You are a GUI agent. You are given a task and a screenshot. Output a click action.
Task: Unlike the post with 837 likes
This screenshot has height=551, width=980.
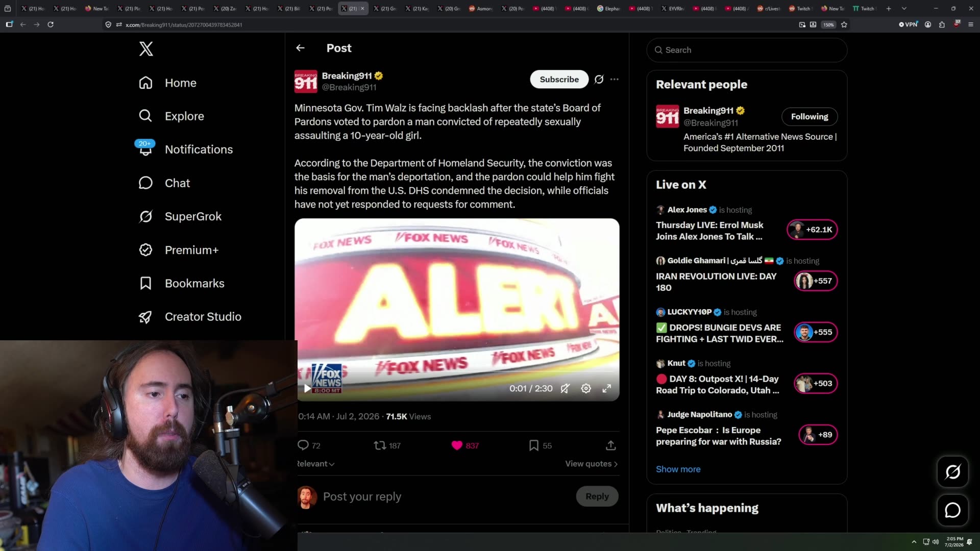(465, 445)
